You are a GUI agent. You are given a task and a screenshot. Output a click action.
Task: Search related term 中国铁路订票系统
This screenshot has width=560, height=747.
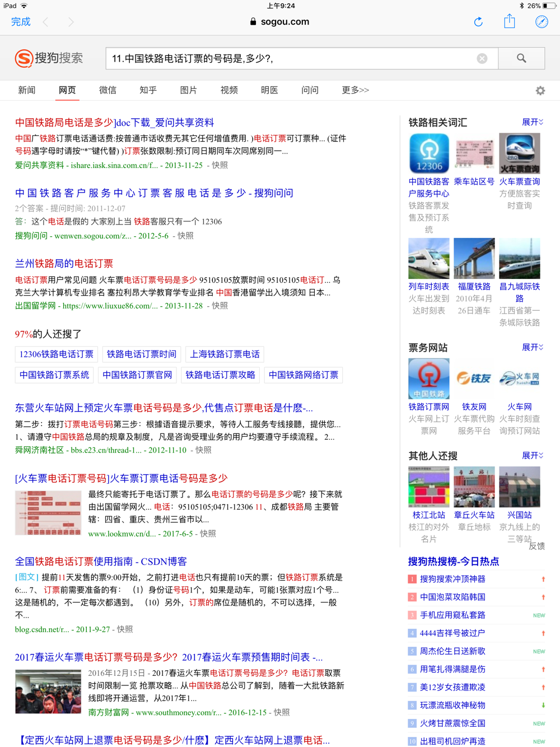pos(54,375)
